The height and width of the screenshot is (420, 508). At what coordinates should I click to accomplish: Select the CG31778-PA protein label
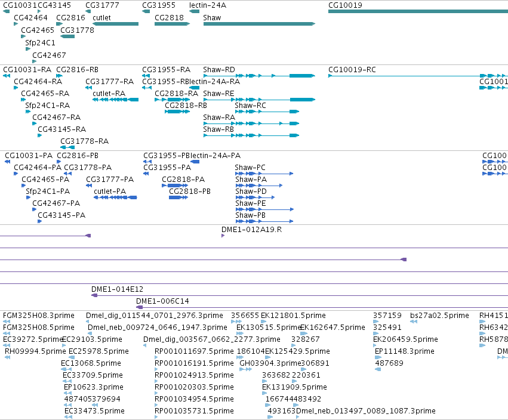click(88, 168)
